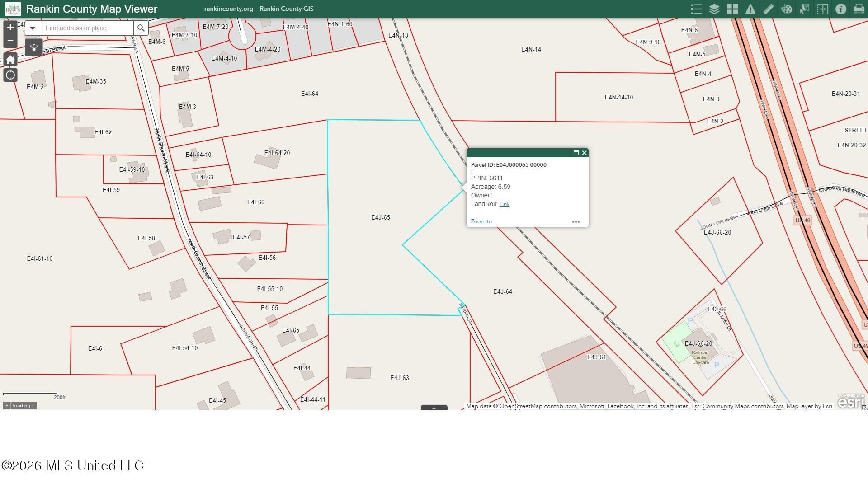Open the Draw palette tool
Screen dimensions: 868x488
click(787, 9)
